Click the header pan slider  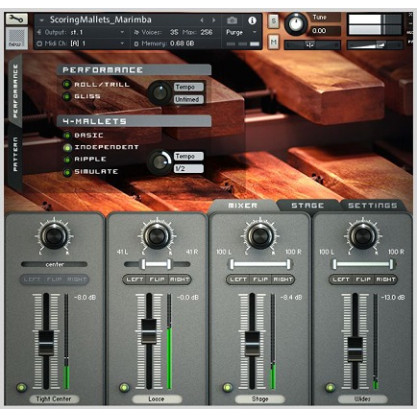312,45
